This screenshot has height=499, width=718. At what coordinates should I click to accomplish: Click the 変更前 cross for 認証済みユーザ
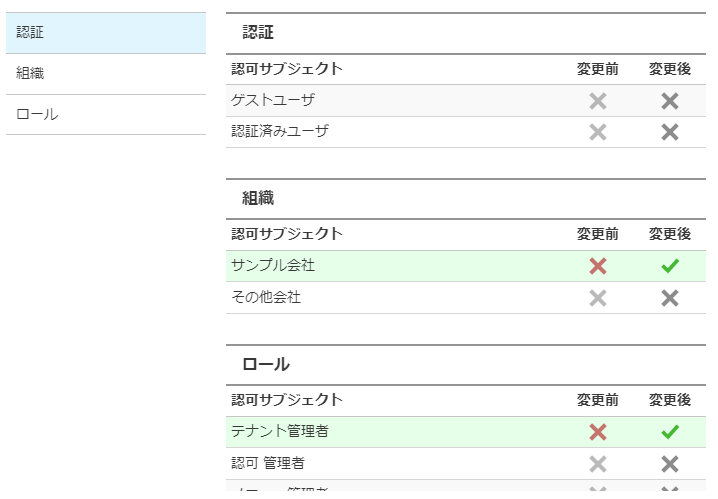598,132
